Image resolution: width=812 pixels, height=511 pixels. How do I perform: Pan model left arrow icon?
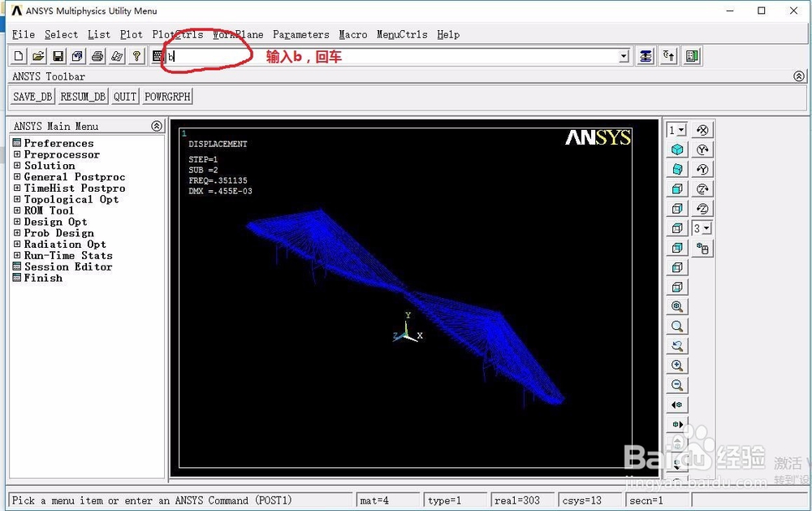pyautogui.click(x=677, y=405)
